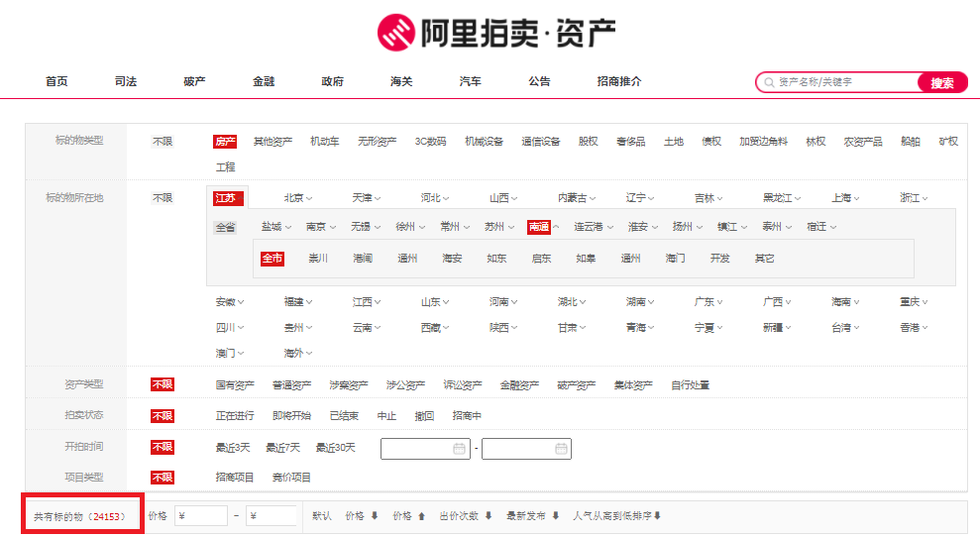Screen dimensions: 980x537
Task: Expand the 四川 province dropdown
Action: pyautogui.click(x=230, y=328)
